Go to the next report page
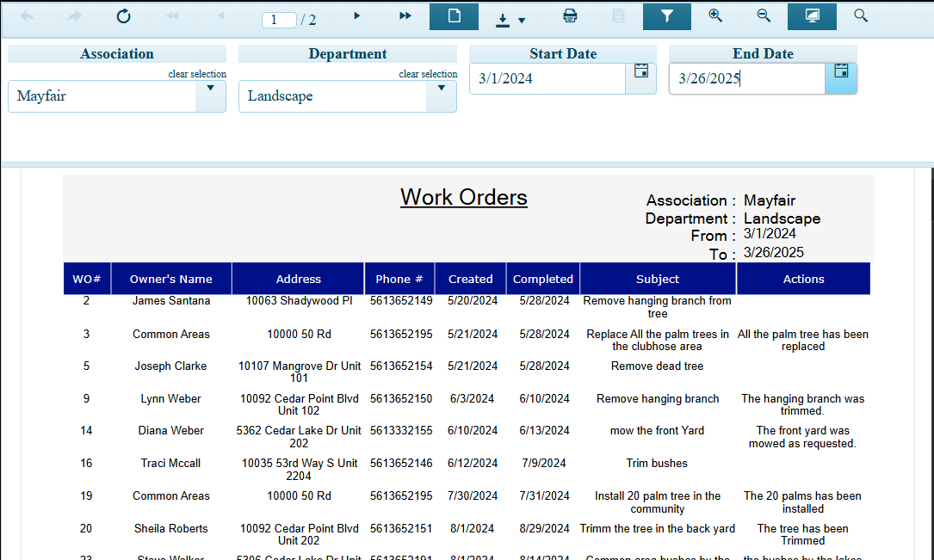The height and width of the screenshot is (560, 934). pyautogui.click(x=356, y=15)
